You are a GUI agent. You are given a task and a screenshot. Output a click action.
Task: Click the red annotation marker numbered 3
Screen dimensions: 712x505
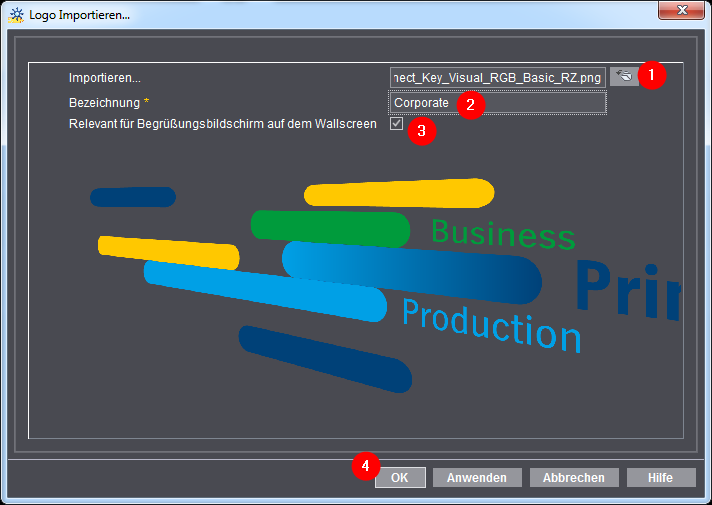tap(422, 131)
